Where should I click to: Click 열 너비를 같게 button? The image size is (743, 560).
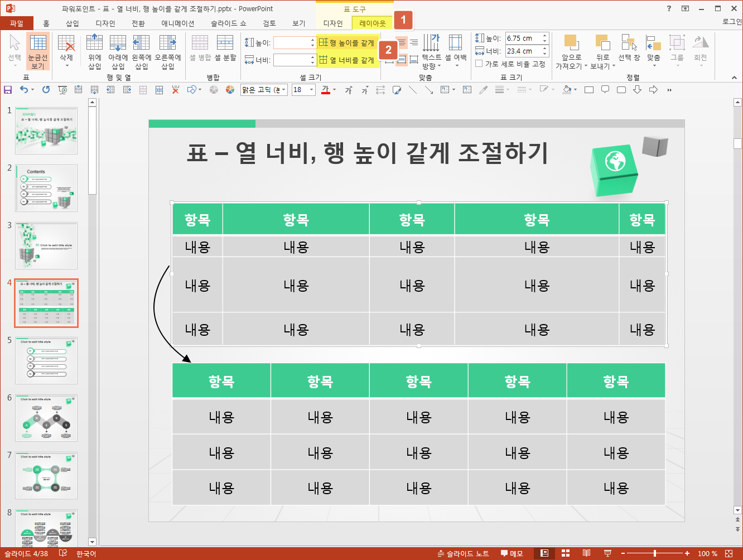(x=347, y=60)
